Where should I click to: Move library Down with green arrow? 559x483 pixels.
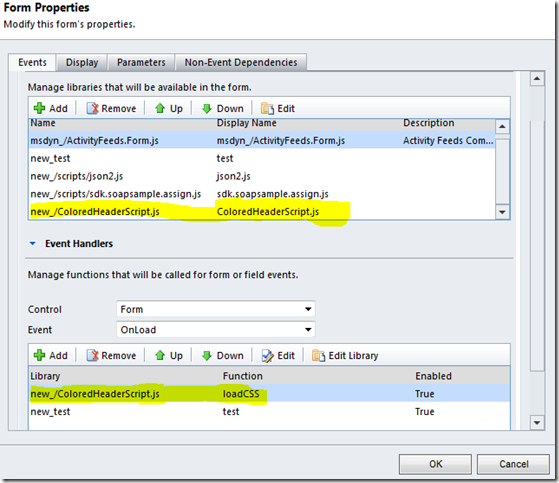click(207, 108)
